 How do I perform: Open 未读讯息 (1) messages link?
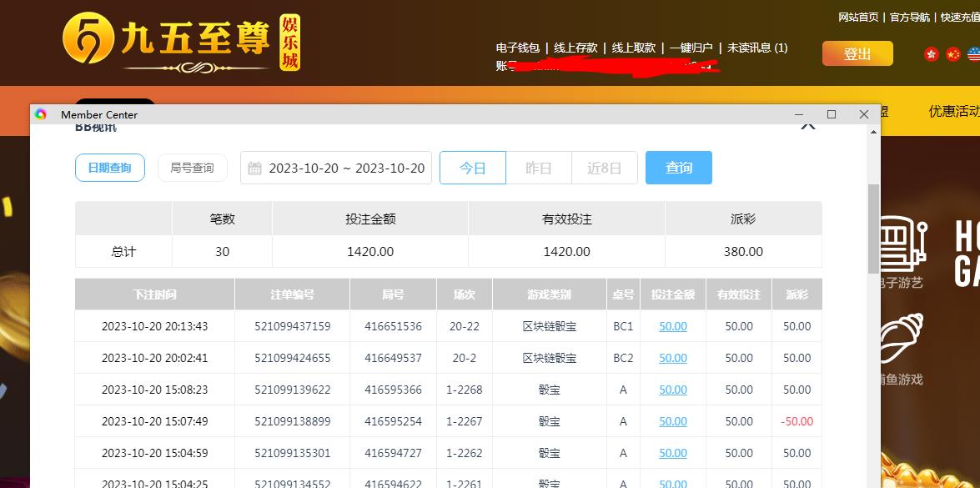coord(757,48)
